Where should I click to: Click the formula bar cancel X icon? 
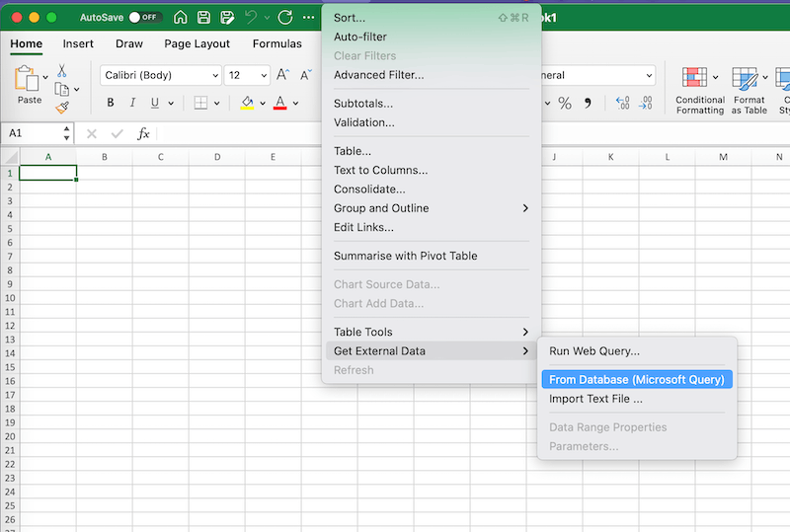(x=92, y=133)
